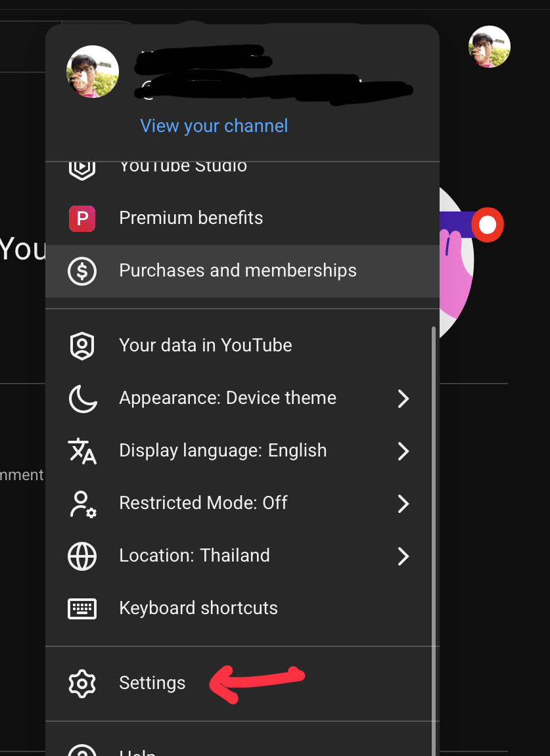Open the Restricted Mode: Off submenu arrow
Image resolution: width=550 pixels, height=756 pixels.
pyautogui.click(x=403, y=504)
